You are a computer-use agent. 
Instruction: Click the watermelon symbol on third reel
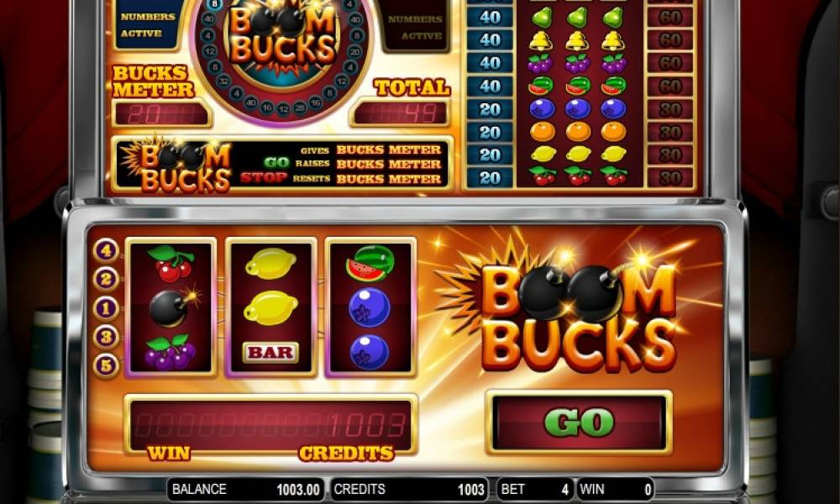[x=370, y=263]
